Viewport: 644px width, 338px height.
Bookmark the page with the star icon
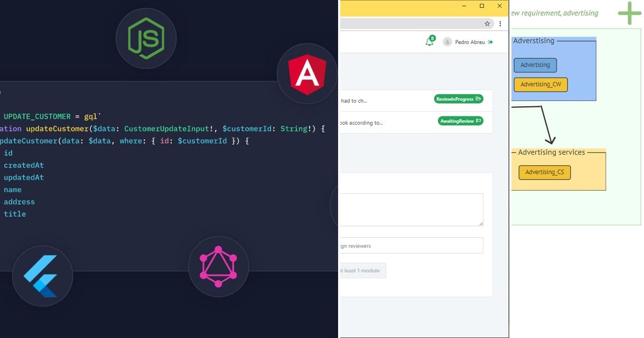[x=487, y=24]
